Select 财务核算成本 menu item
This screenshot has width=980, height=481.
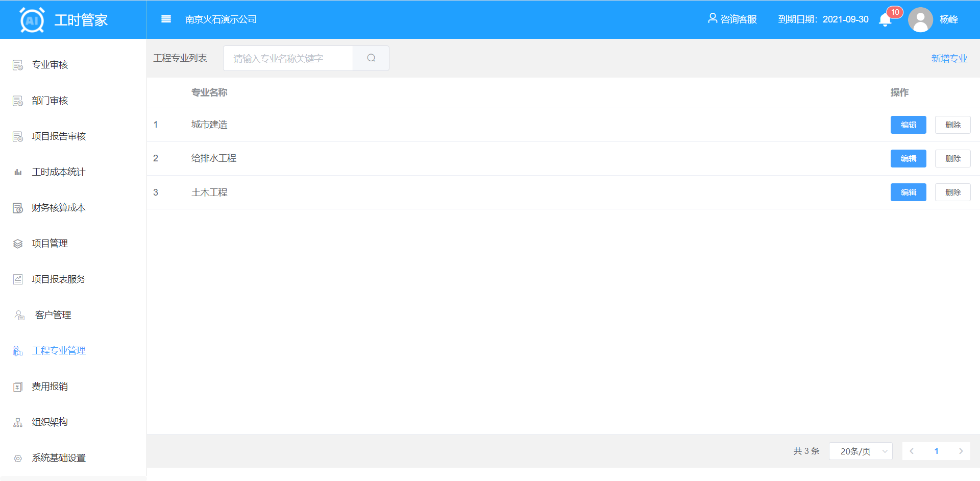coord(58,208)
